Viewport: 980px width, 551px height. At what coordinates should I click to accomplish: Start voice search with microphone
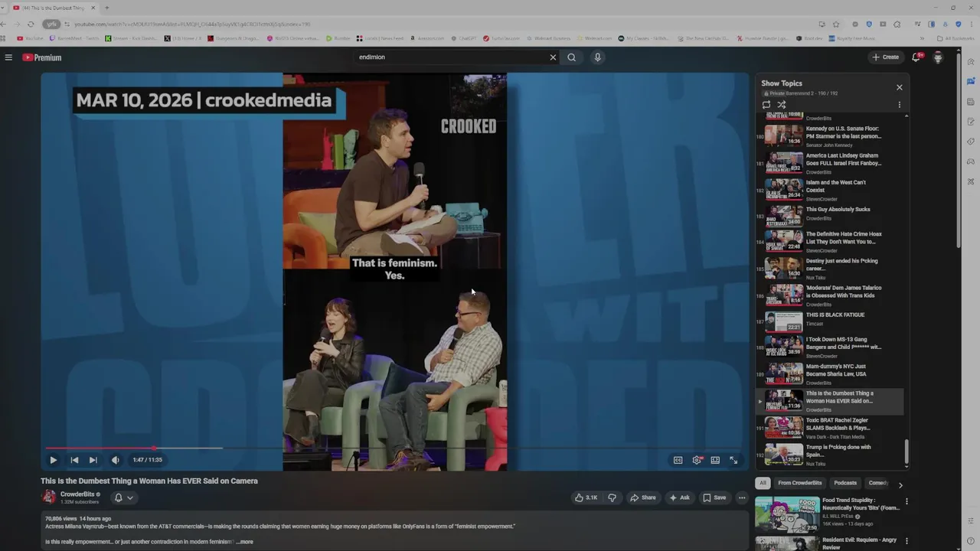(x=597, y=57)
